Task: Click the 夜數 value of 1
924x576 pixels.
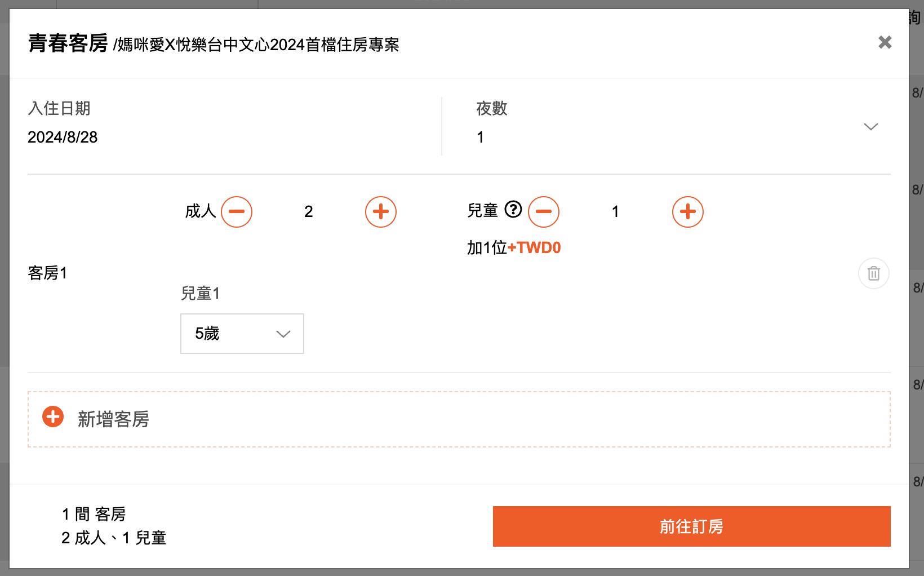Action: [x=481, y=137]
